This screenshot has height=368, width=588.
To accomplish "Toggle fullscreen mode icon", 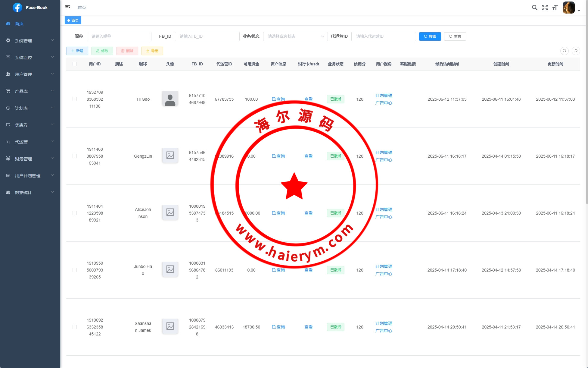I will pyautogui.click(x=545, y=8).
